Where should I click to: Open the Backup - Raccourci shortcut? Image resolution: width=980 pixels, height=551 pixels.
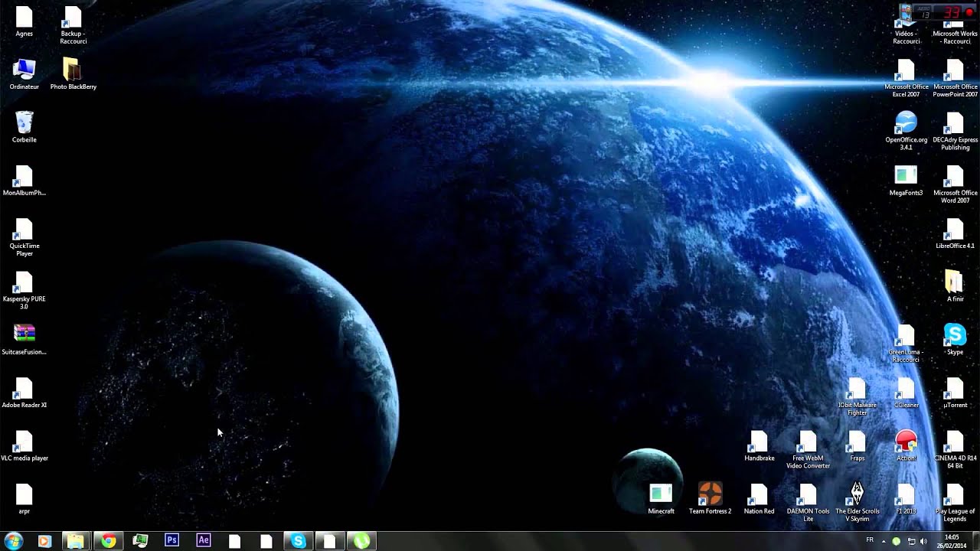pos(73,25)
